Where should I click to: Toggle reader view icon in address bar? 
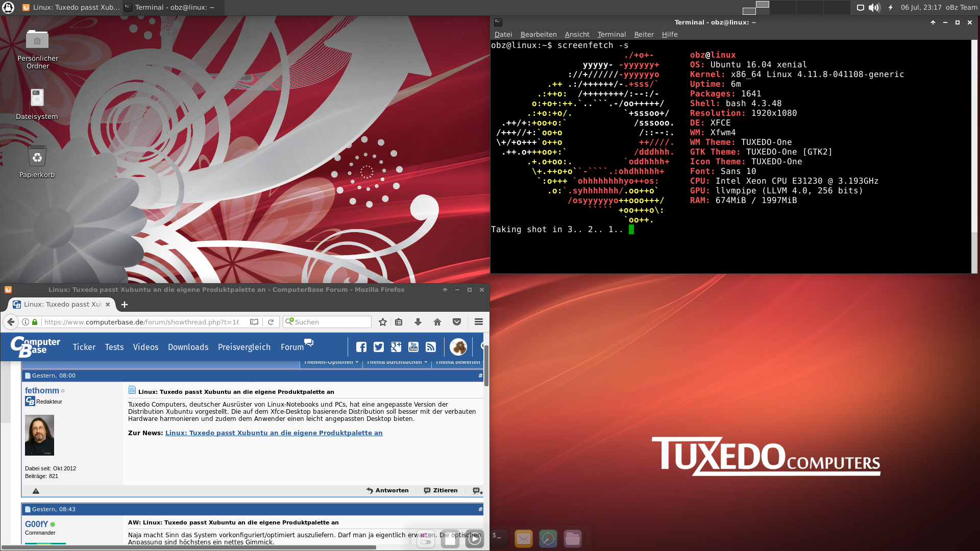point(254,322)
